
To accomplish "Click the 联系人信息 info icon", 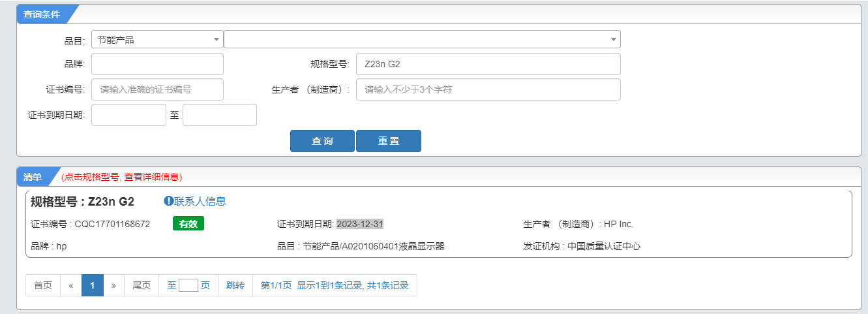I will coord(168,201).
